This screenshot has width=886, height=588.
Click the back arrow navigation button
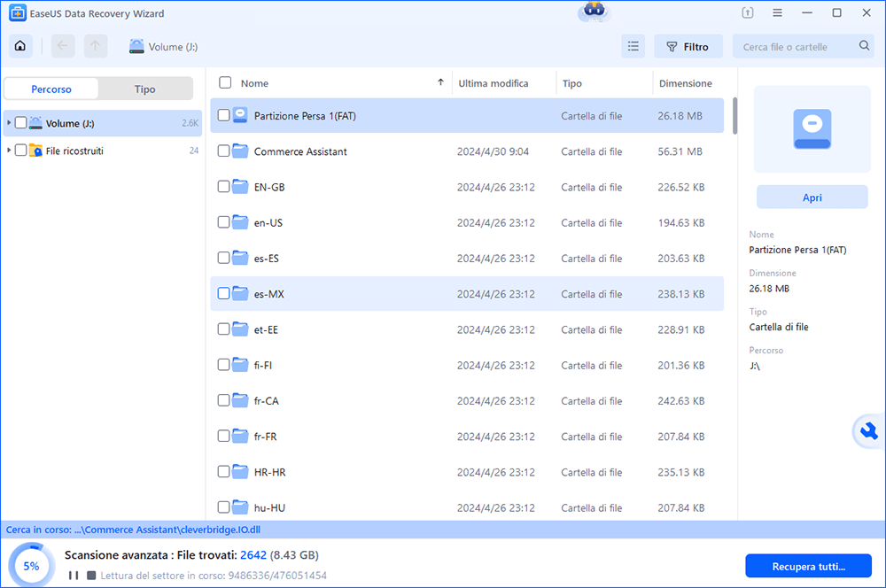click(63, 46)
